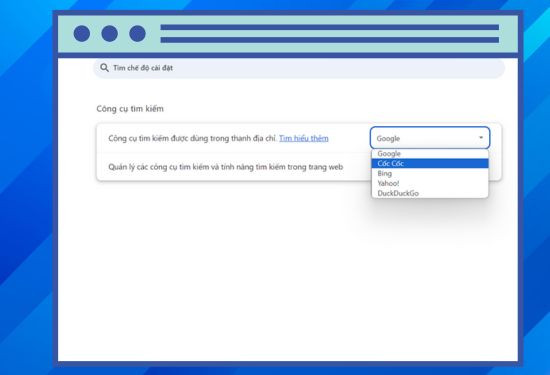
Task: Select Yahoo! from the list
Action: (430, 183)
